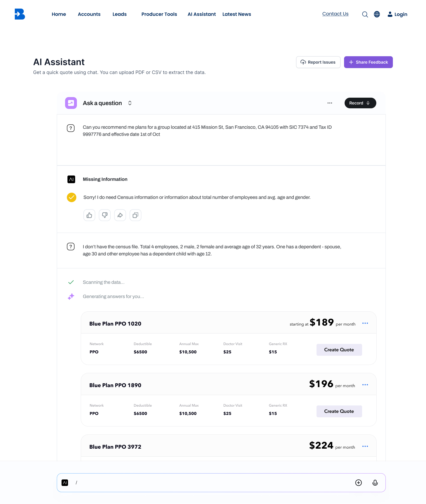Create Quote for Blue Plan PPO 1890

click(339, 411)
